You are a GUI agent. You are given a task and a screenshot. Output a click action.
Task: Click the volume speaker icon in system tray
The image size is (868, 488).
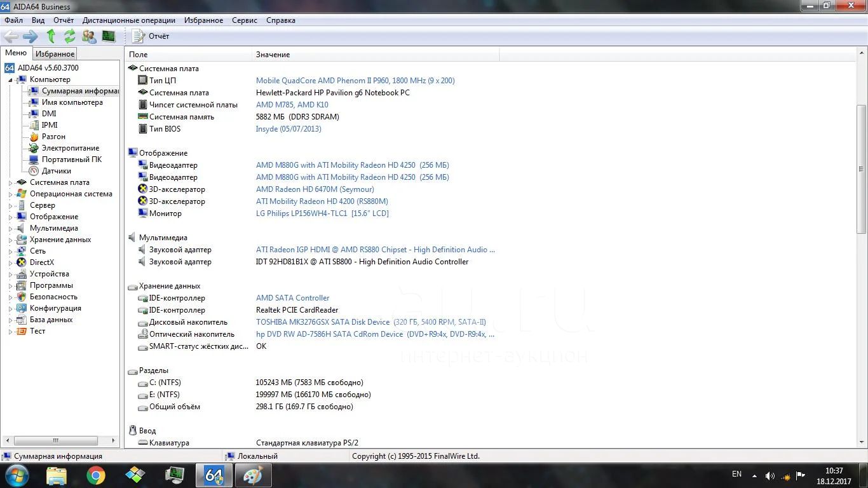click(770, 475)
